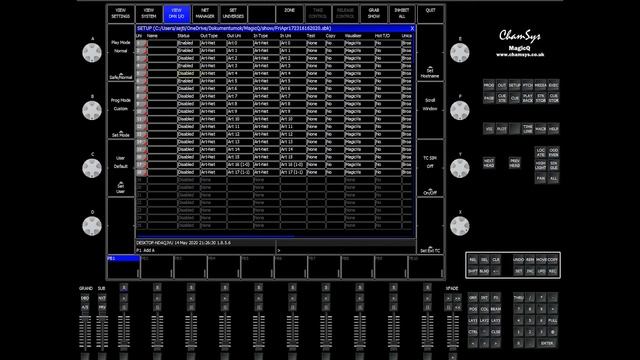This screenshot has width=640, height=360.
Task: Open the Out Uni cell showing Art 17 (1-1)
Action: [x=239, y=172]
